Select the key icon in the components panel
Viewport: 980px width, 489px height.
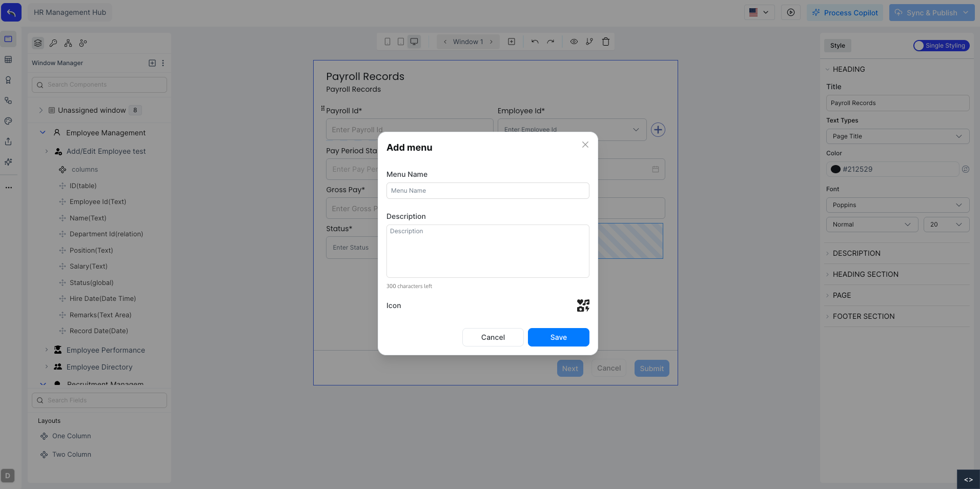[53, 43]
